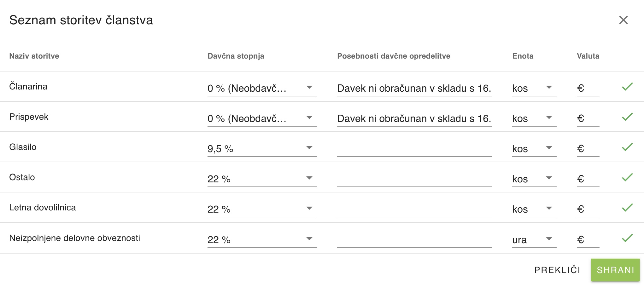Viewport: 644px width, 286px height.
Task: Click Prekliči to cancel changes
Action: pyautogui.click(x=557, y=270)
